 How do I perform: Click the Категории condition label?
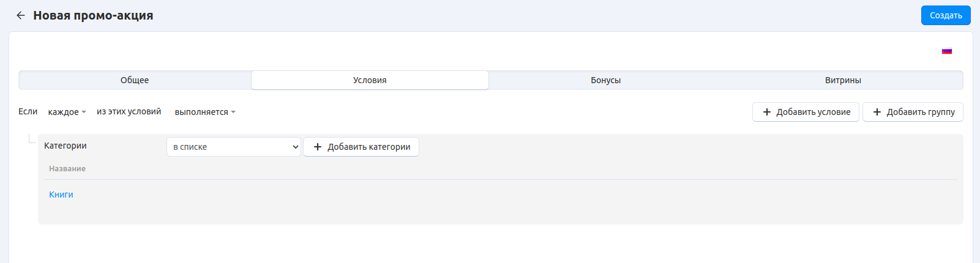(x=65, y=146)
